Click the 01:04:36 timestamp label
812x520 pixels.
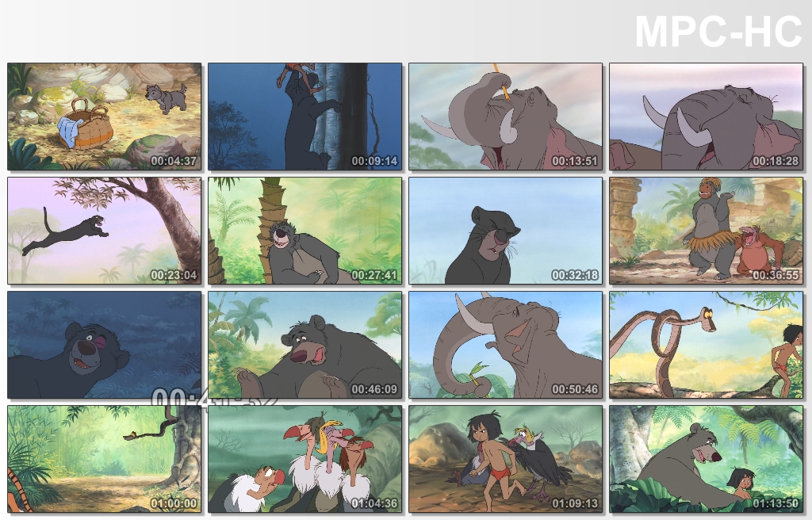click(374, 503)
